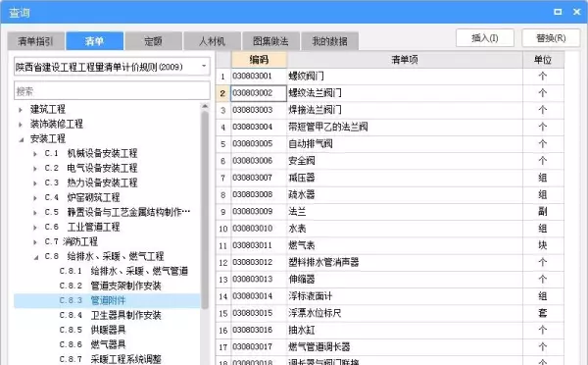The height and width of the screenshot is (365, 588).
Task: Expand C.3 热力设备安装工程 node
Action: pyautogui.click(x=35, y=183)
